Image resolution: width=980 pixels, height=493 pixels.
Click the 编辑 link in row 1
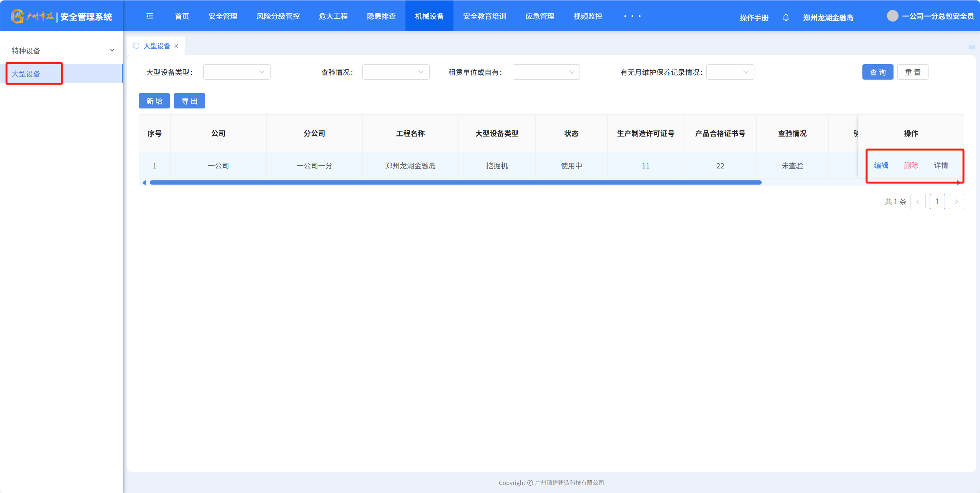(881, 165)
